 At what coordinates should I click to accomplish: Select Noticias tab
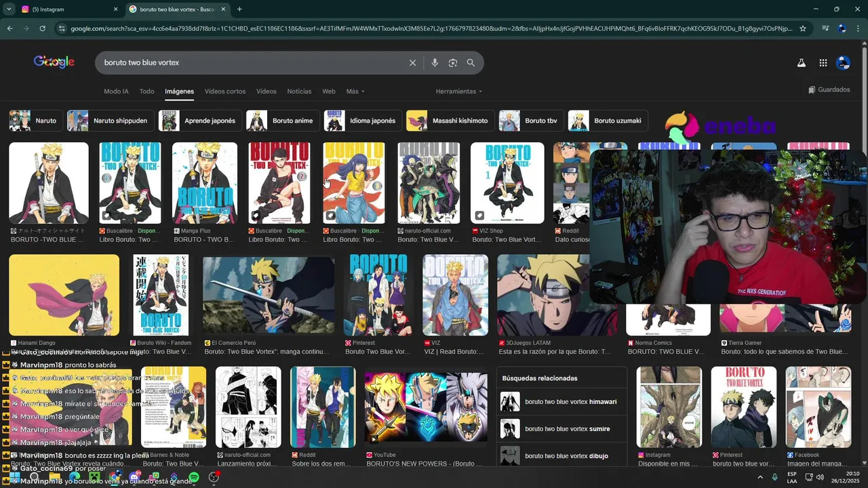coord(299,91)
